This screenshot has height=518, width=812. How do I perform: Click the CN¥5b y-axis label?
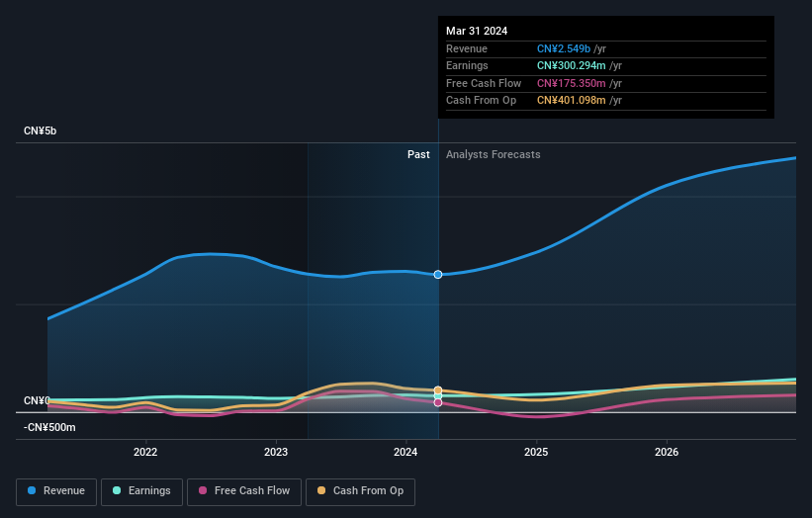40,130
